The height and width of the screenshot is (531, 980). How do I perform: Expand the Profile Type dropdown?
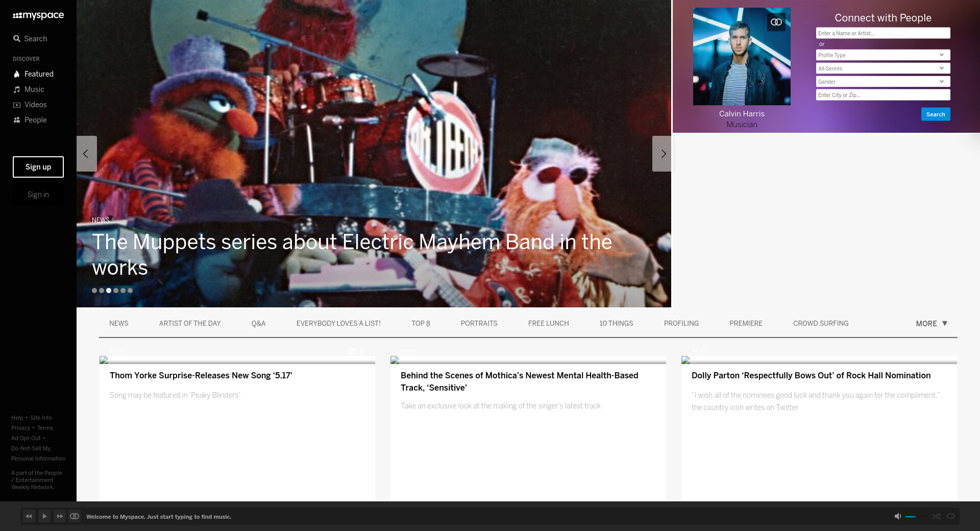(x=883, y=55)
